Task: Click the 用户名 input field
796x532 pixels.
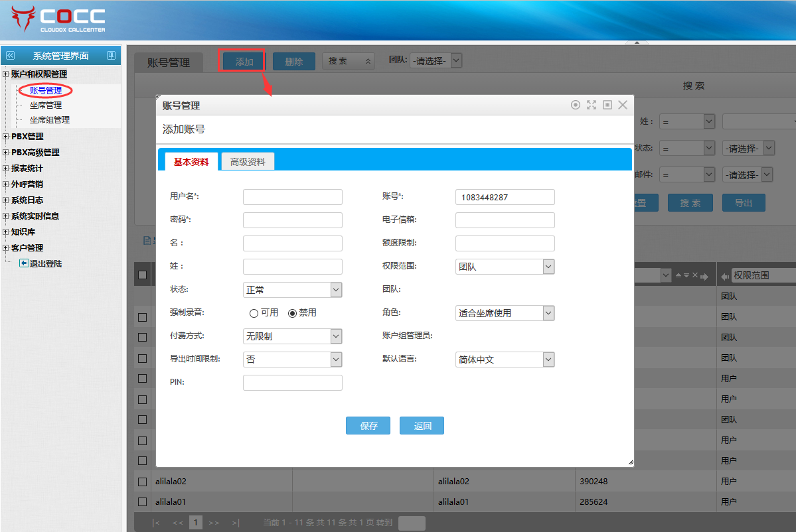Action: (x=292, y=197)
